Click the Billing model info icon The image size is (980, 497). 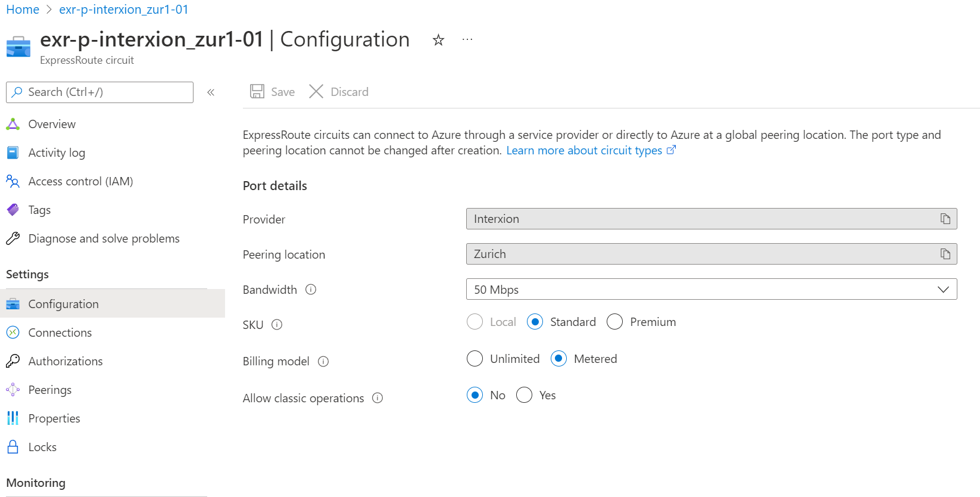(323, 361)
